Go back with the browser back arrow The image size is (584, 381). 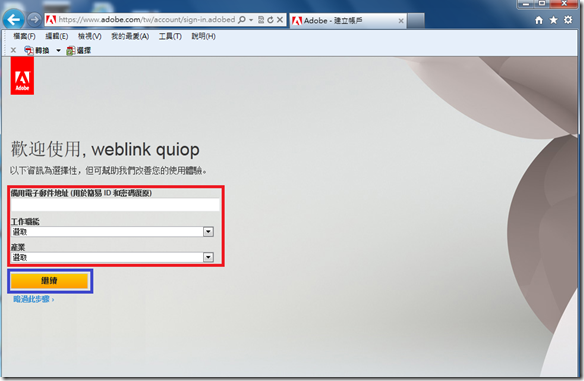[13, 19]
